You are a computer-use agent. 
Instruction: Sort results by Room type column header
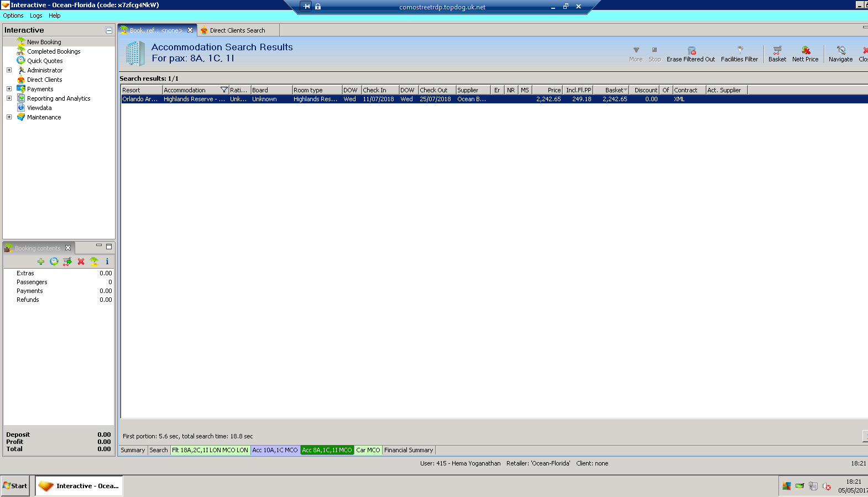click(x=317, y=90)
